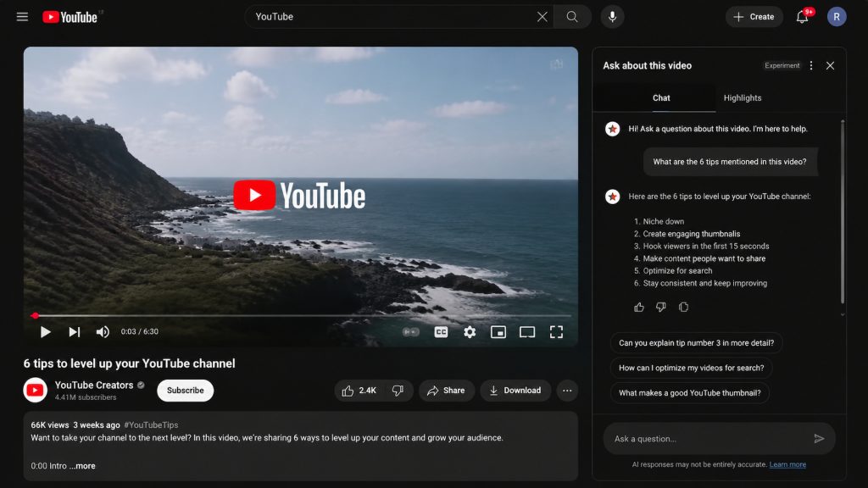Screen dimensions: 868x488
Task: Thumbs up the AI response
Action: pos(639,307)
